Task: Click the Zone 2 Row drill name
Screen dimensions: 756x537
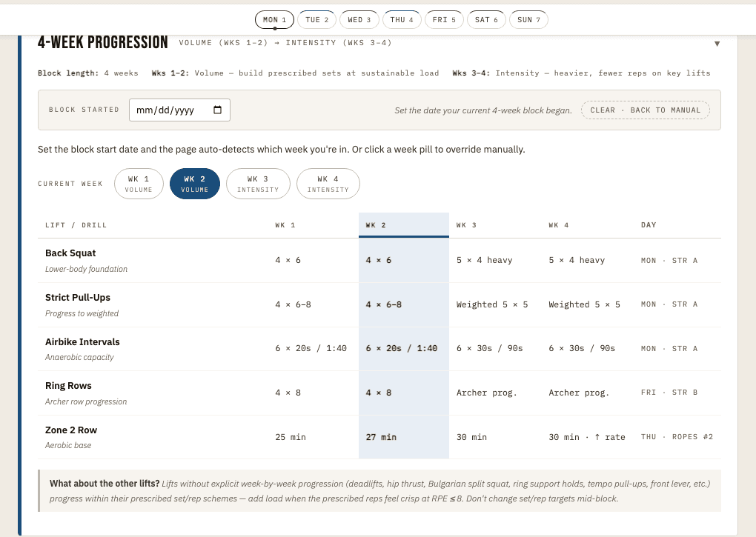Action: [x=71, y=430]
